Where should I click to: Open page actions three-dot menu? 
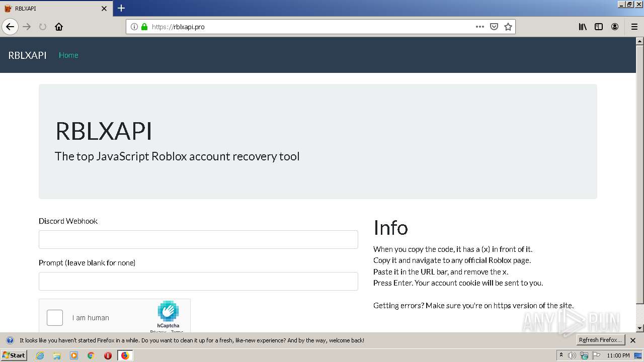(x=480, y=27)
